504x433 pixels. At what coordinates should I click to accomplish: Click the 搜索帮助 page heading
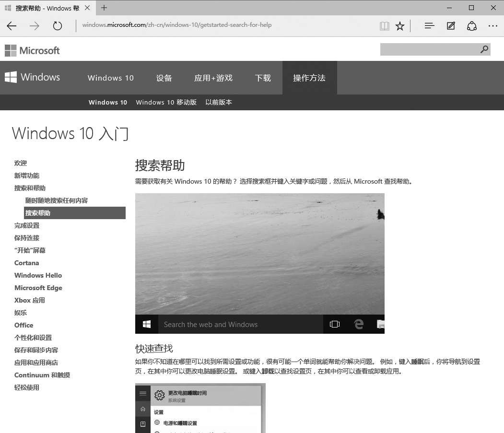pyautogui.click(x=160, y=165)
